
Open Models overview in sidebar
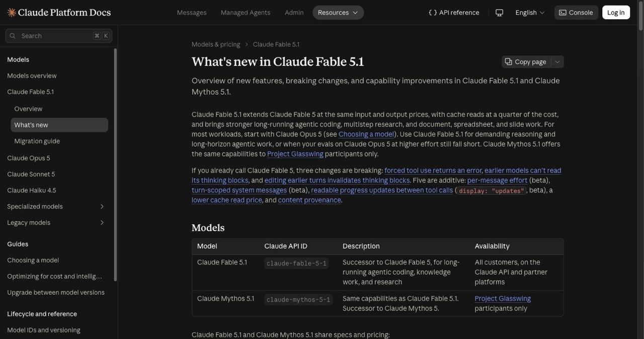32,76
